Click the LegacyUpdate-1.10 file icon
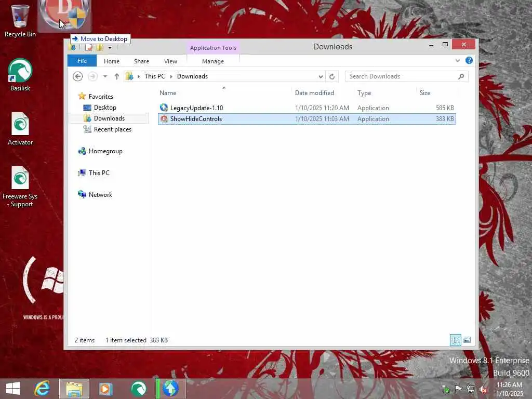The image size is (532, 399). point(164,108)
